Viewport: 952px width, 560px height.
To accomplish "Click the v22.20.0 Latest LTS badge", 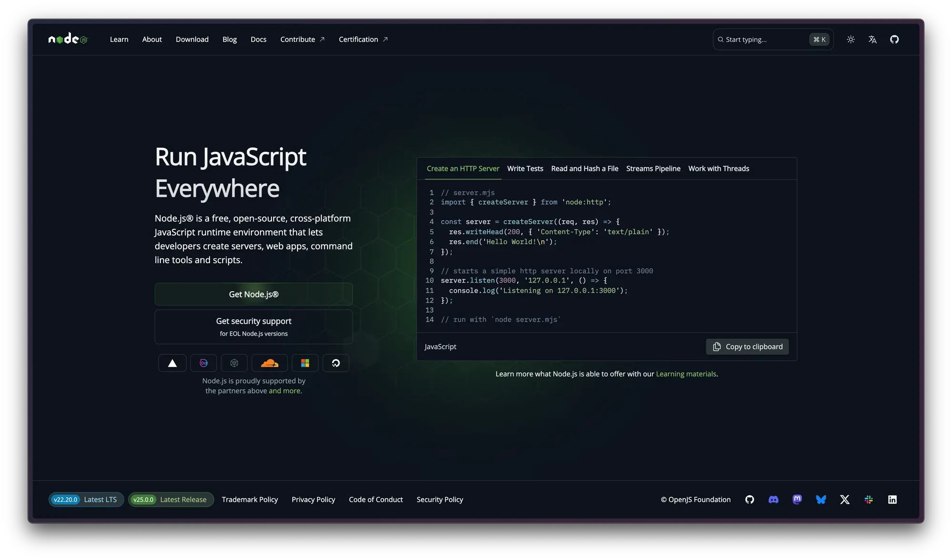I will coord(86,500).
